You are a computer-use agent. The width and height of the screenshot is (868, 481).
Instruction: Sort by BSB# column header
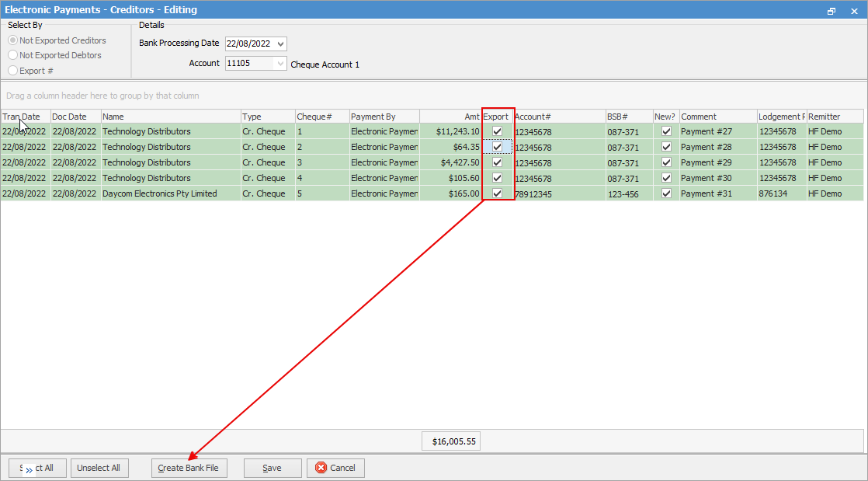click(630, 117)
